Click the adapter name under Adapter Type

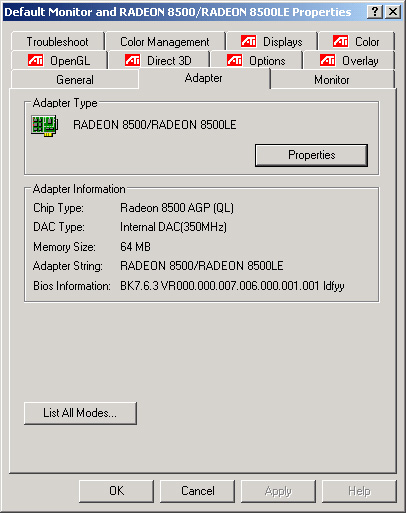155,125
